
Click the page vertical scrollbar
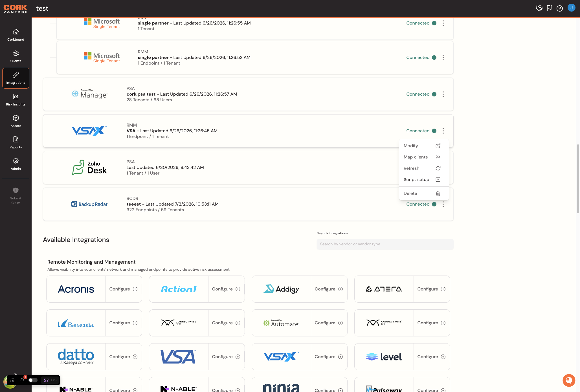tap(578, 179)
